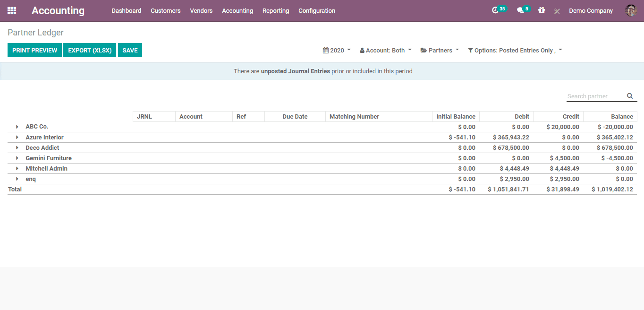Open the Partners filter dropdown
Viewport: 644px width, 310px height.
(x=440, y=50)
